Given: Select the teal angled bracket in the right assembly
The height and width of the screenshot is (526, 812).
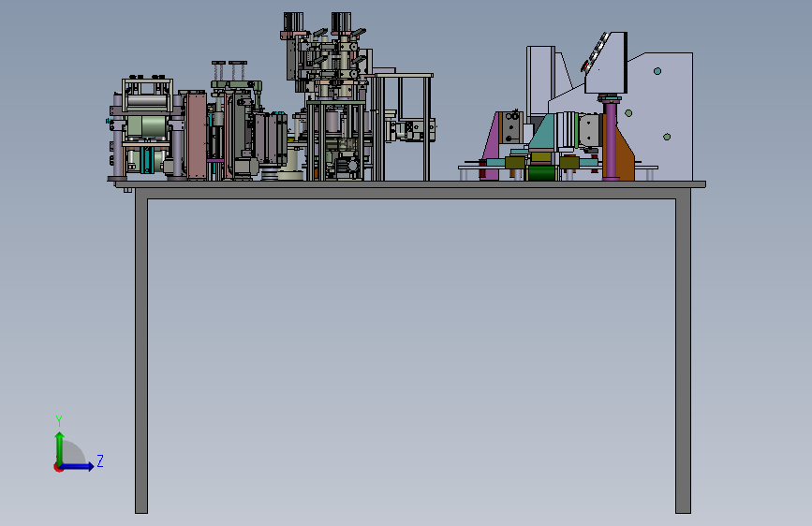Looking at the screenshot, I should [x=544, y=132].
